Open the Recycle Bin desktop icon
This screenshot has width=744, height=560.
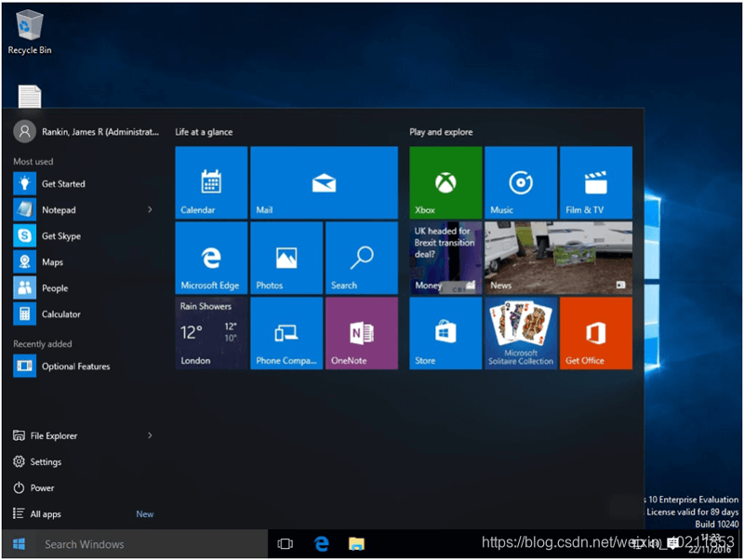pos(30,33)
